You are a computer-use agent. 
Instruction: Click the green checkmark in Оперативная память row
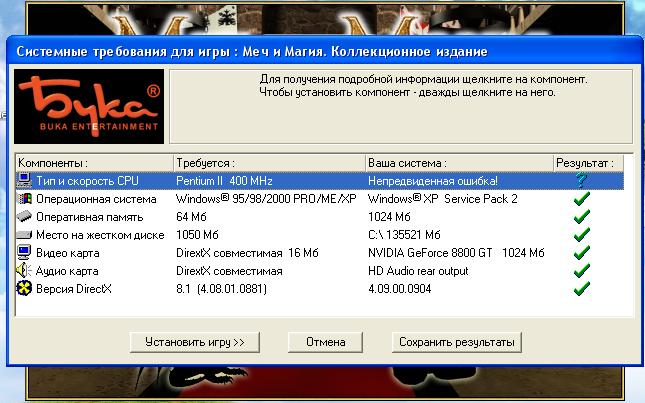[582, 216]
